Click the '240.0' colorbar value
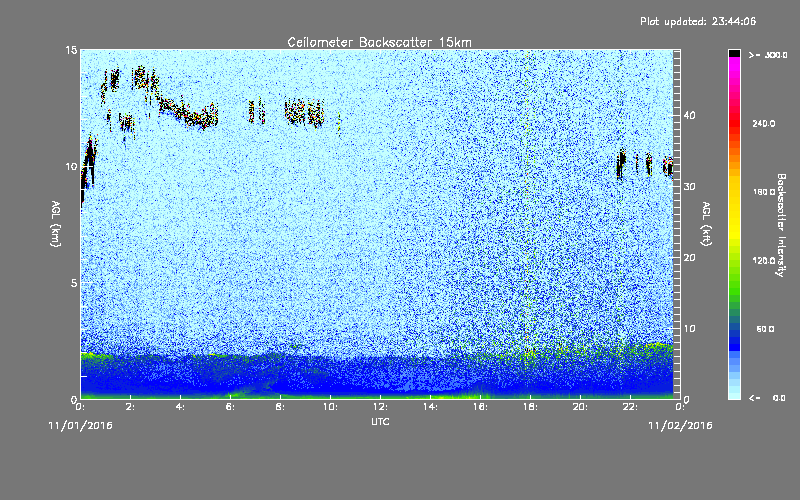 point(764,123)
